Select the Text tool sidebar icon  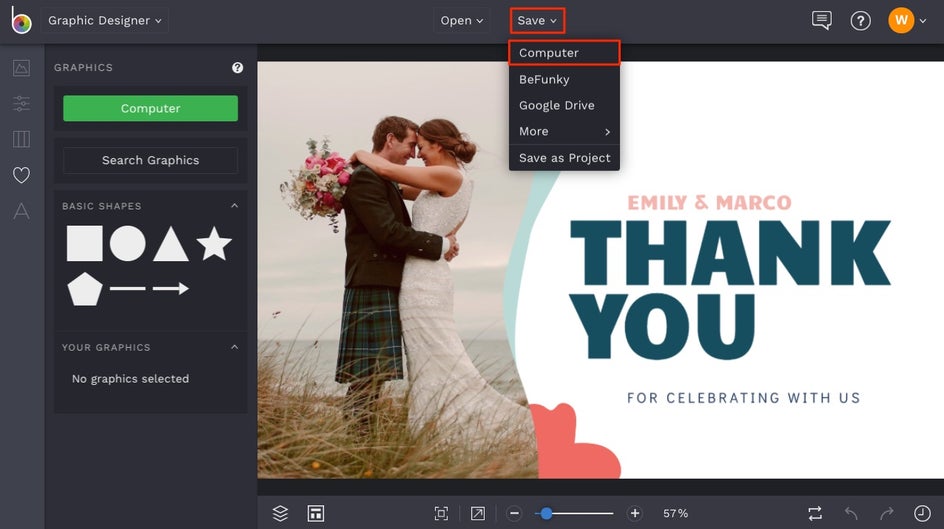(21, 211)
